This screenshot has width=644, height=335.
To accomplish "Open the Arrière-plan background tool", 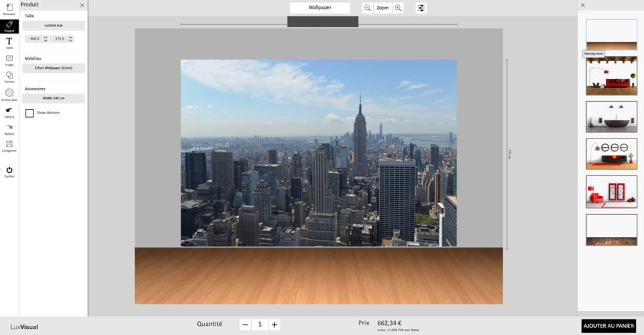I will (x=9, y=93).
